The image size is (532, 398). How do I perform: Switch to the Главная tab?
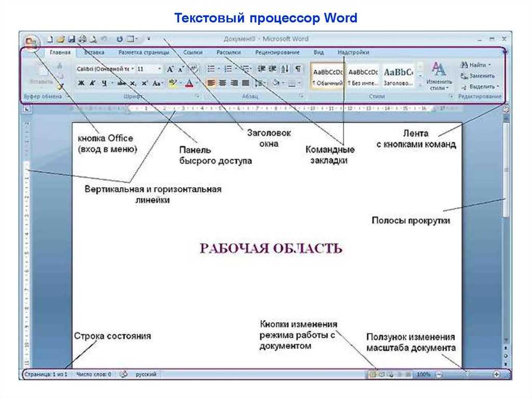click(60, 52)
